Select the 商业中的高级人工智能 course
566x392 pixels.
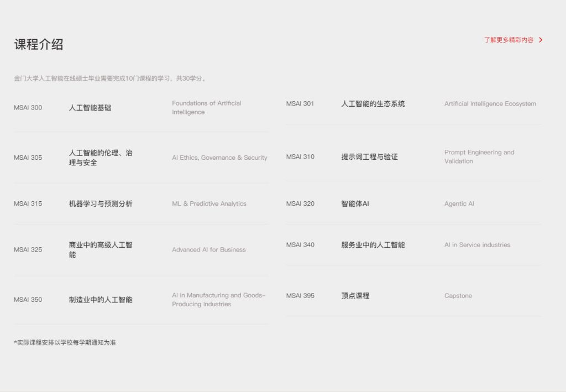tap(101, 249)
